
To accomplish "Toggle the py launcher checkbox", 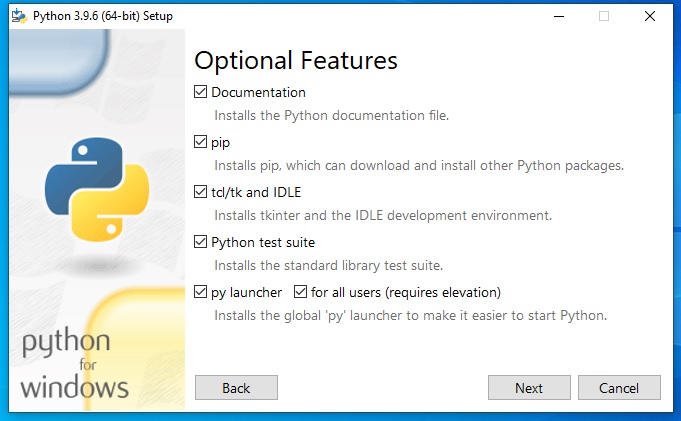I will point(201,292).
